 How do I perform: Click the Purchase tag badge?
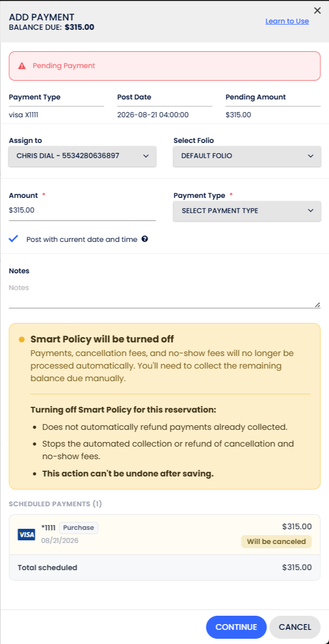78,528
